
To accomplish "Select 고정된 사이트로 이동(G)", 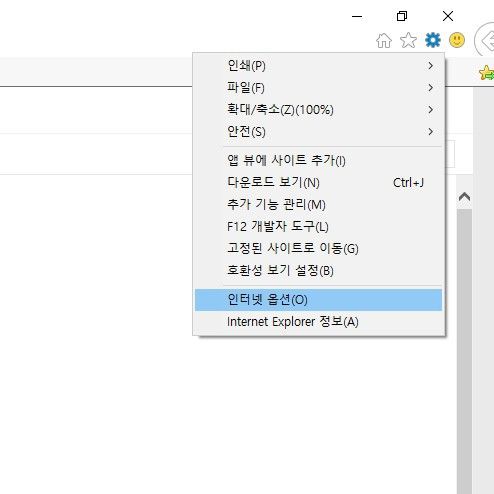I will (318, 248).
